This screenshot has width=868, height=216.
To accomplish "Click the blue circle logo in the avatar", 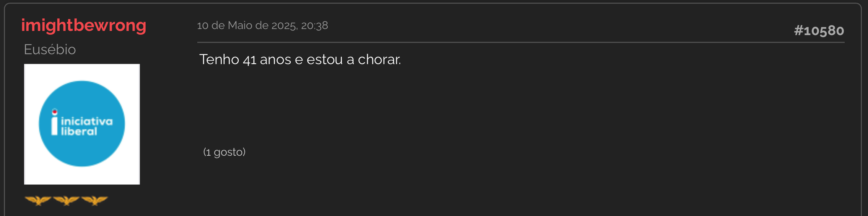I will 82,124.
